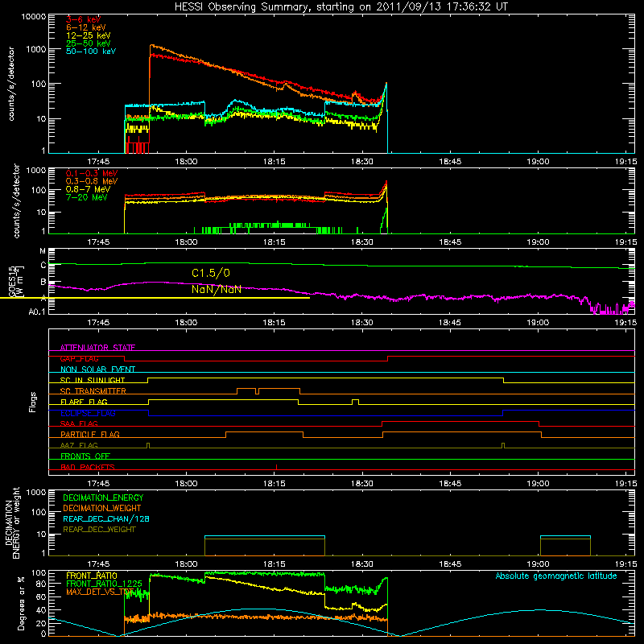Screen dimensions: 644x644
Task: Click the REAR_DEC_CHAN/128 legend label
Action: click(106, 518)
